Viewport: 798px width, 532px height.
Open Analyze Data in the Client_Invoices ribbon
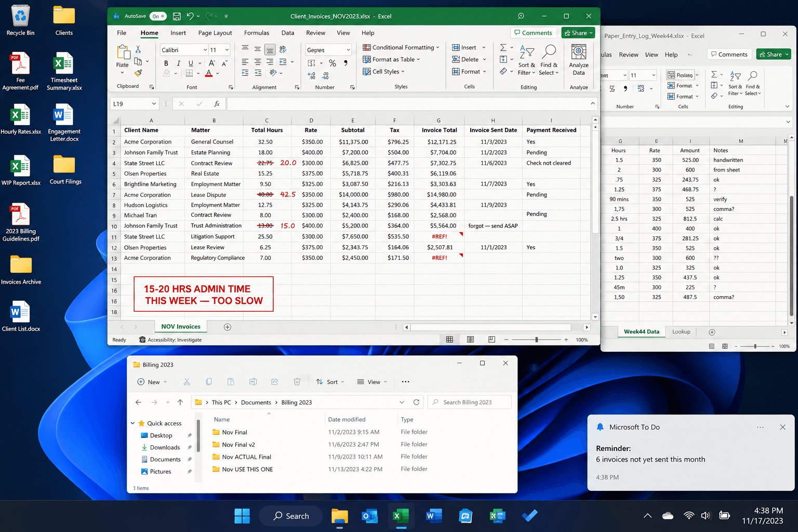click(579, 60)
